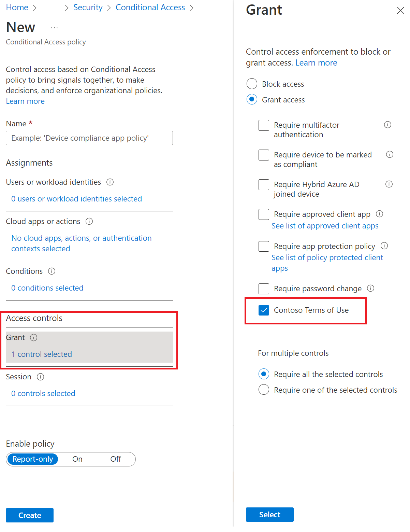The image size is (410, 532).
Task: View Require multifactor authentication info icon
Action: [x=387, y=125]
